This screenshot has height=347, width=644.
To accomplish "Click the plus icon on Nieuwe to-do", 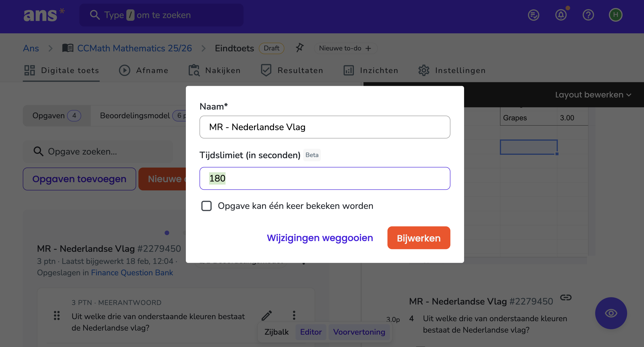I will pyautogui.click(x=368, y=48).
